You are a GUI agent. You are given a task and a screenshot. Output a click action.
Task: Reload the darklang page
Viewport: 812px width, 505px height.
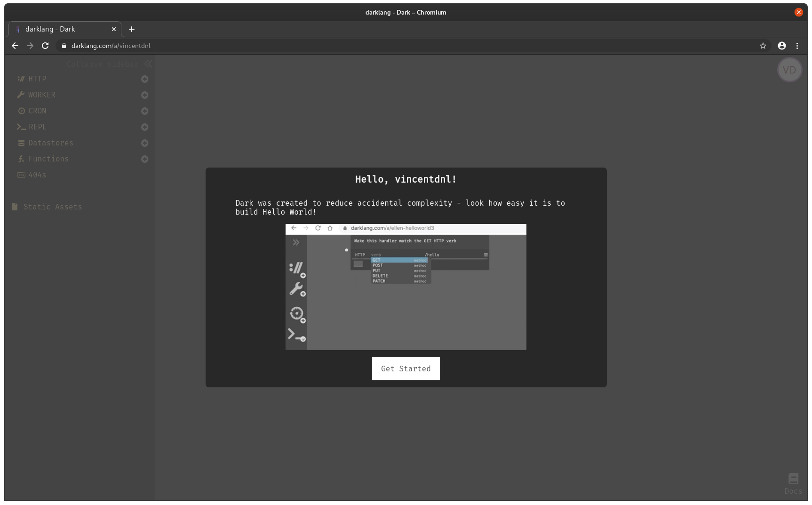(x=45, y=46)
